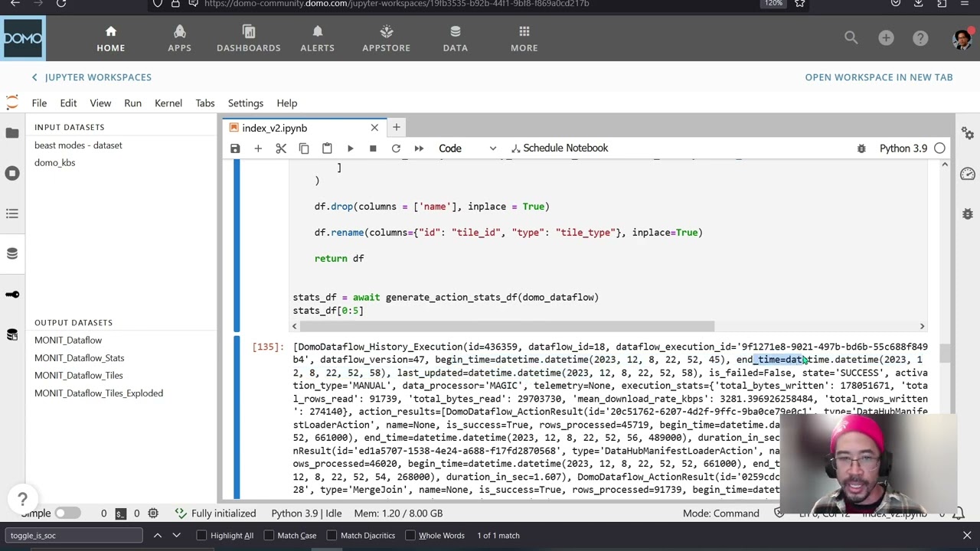Open the key accounts icon in left sidebar
This screenshot has height=551, width=980.
click(12, 294)
